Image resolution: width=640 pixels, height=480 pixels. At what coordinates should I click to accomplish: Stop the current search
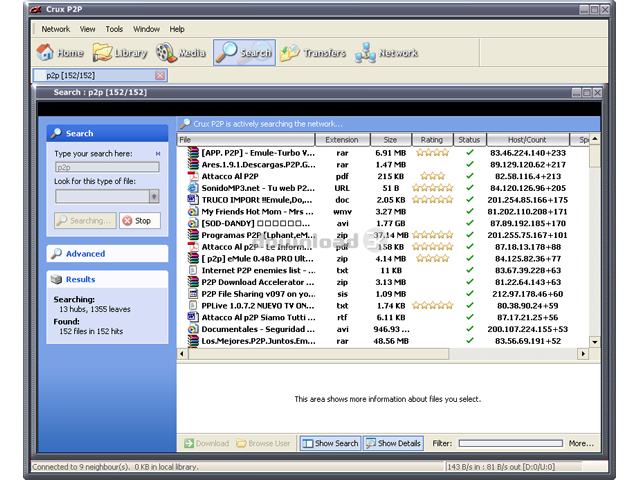pos(139,221)
